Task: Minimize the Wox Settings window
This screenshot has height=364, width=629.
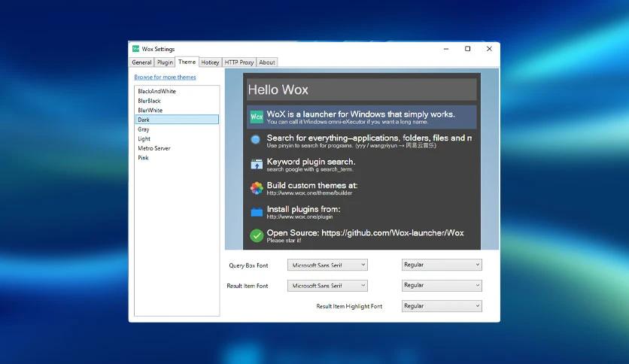Action: (x=446, y=49)
